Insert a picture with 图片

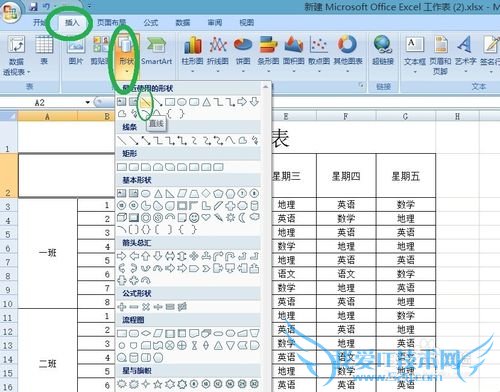(76, 50)
